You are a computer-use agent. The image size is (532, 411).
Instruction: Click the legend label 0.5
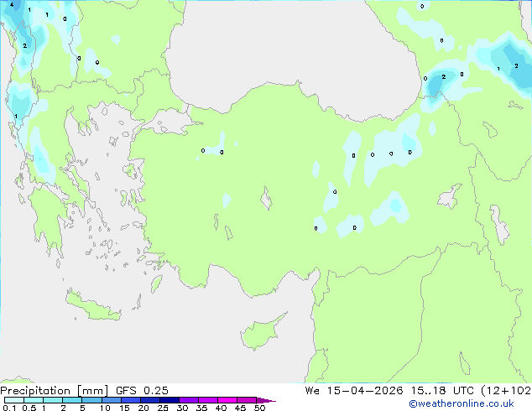(x=29, y=408)
